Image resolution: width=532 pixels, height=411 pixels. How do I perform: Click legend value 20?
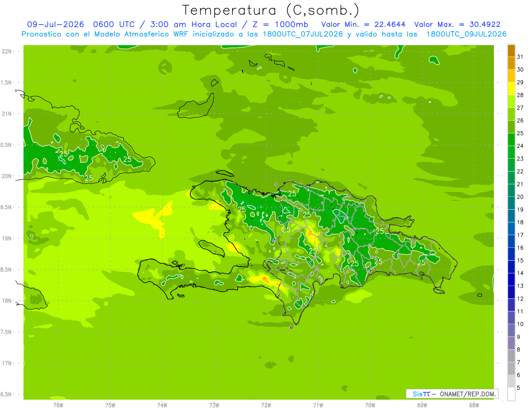(x=520, y=197)
